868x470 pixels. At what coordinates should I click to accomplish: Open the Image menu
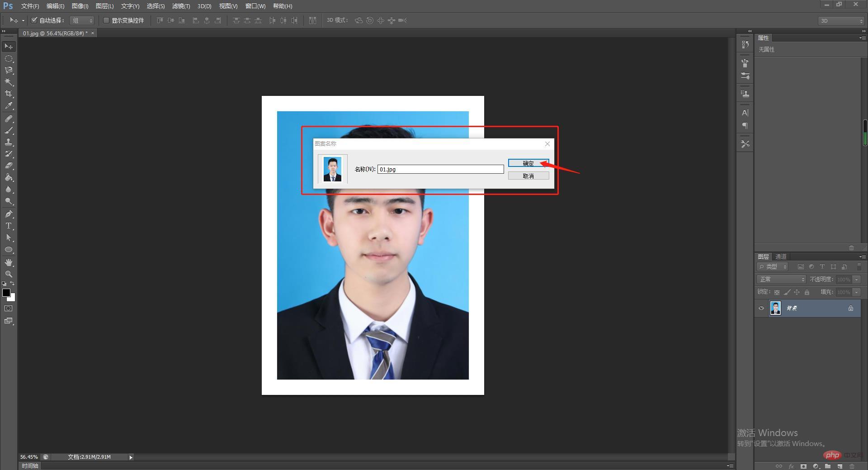[80, 6]
